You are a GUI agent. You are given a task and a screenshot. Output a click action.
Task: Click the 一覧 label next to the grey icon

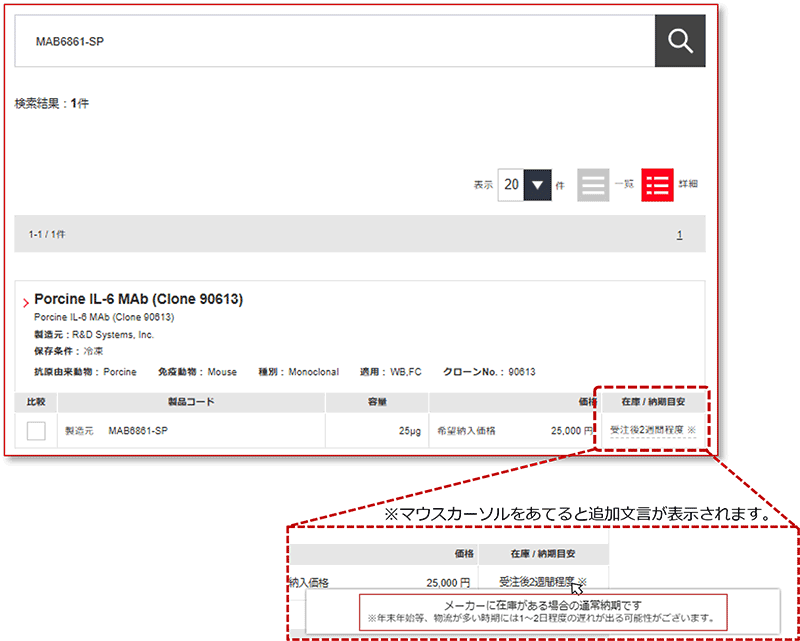coord(623,184)
